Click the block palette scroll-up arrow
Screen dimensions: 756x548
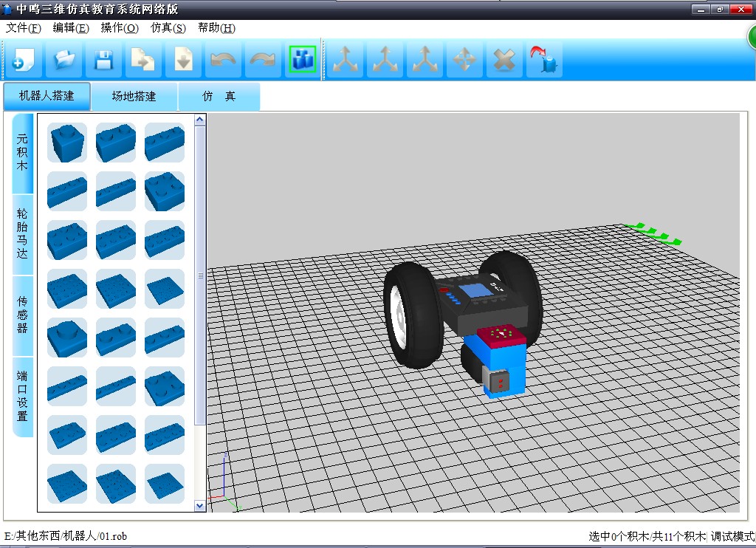click(200, 119)
